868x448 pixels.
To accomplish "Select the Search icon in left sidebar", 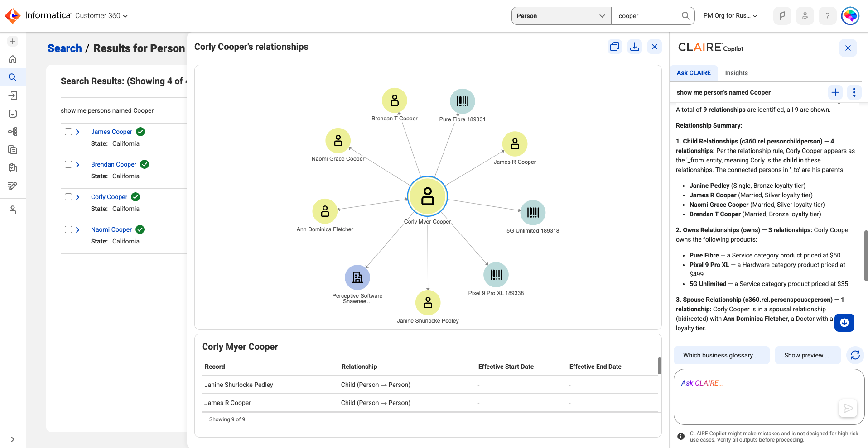I will (13, 77).
